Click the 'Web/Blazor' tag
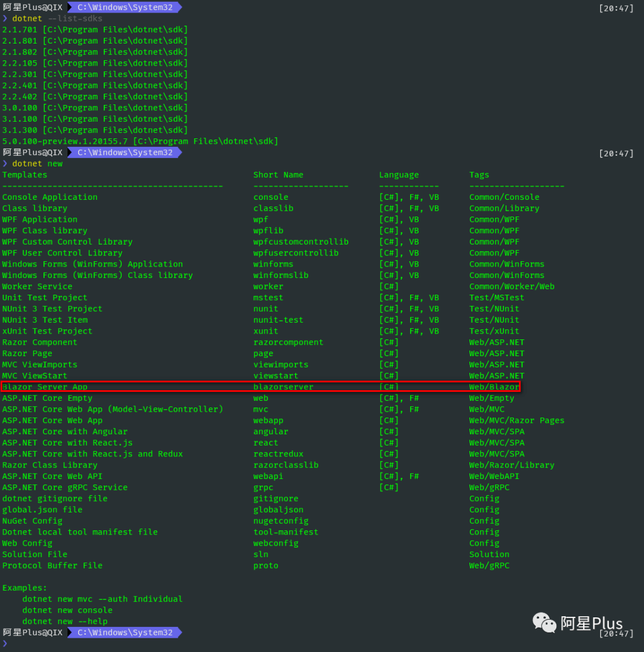The height and width of the screenshot is (652, 644). [x=494, y=387]
